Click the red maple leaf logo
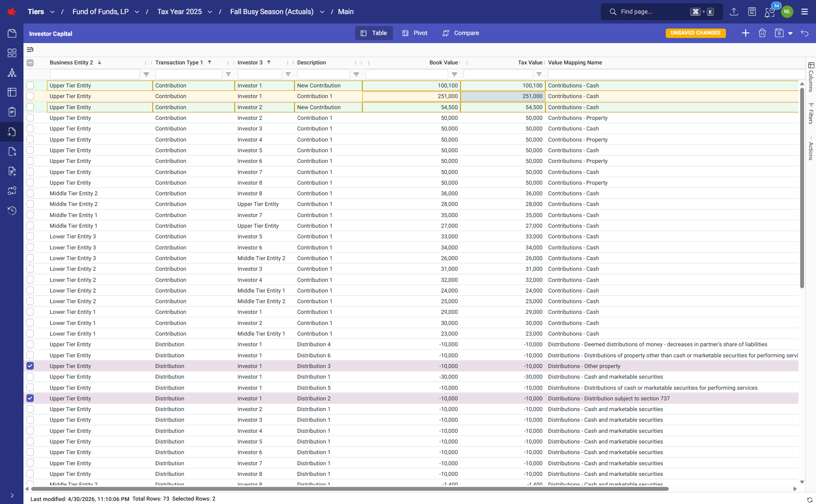Screen dimensions: 816x504 coord(12,12)
